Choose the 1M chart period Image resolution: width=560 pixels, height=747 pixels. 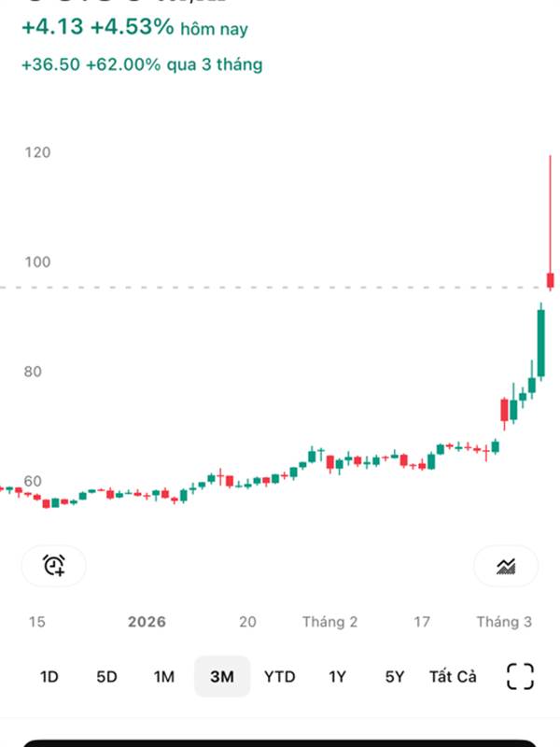(x=164, y=677)
